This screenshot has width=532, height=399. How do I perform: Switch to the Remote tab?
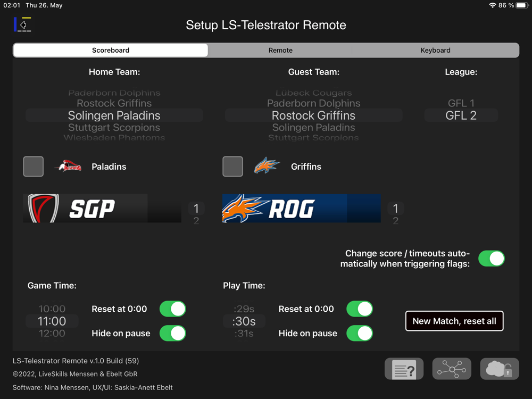pyautogui.click(x=280, y=50)
